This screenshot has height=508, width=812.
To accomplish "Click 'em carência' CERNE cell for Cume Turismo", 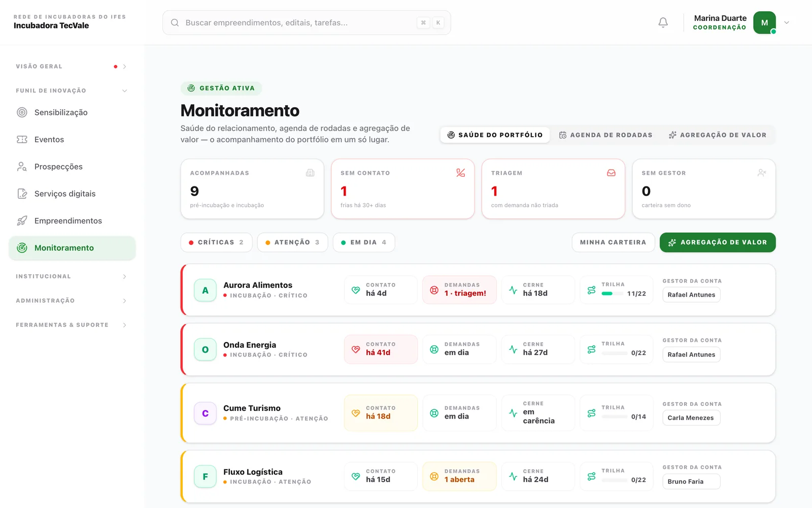I will tap(538, 413).
